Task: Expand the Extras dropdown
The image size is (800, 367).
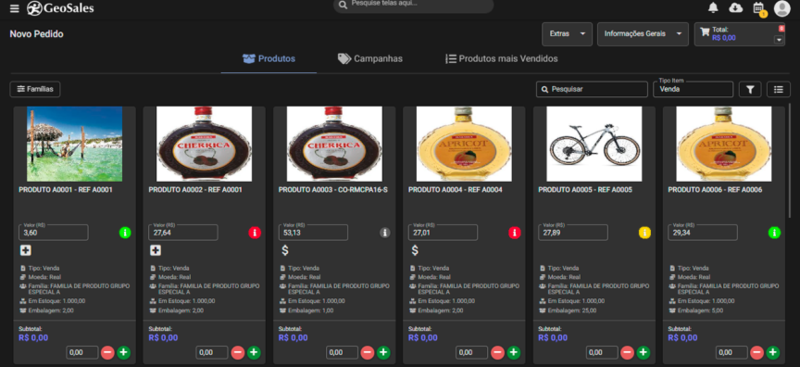Action: click(567, 34)
